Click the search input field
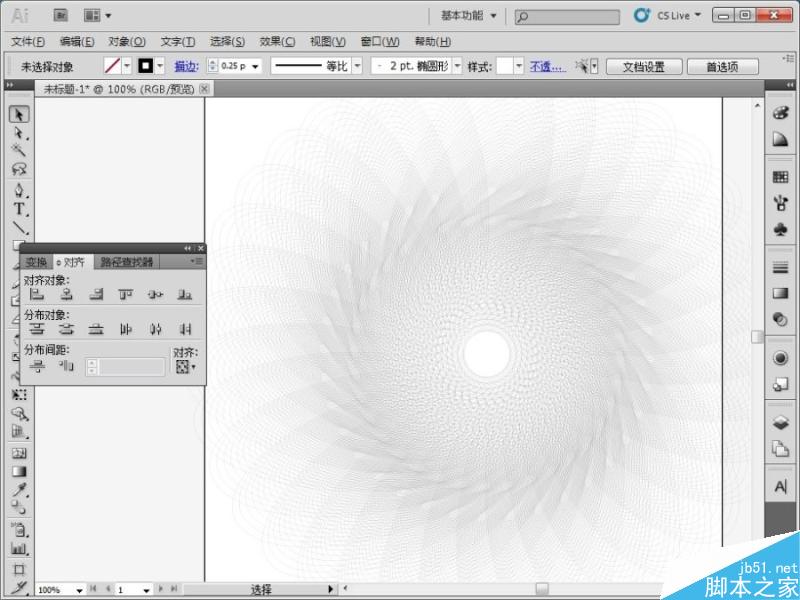Viewport: 800px width, 600px height. tap(567, 17)
